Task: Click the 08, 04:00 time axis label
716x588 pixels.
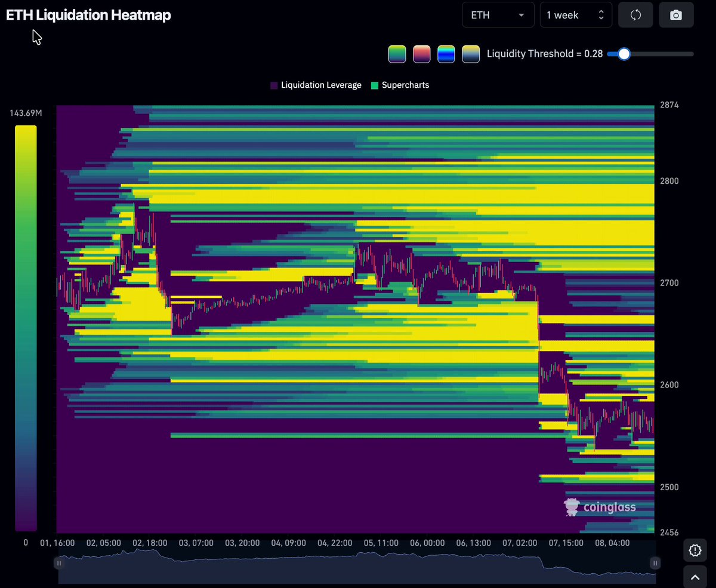Action: pos(612,543)
